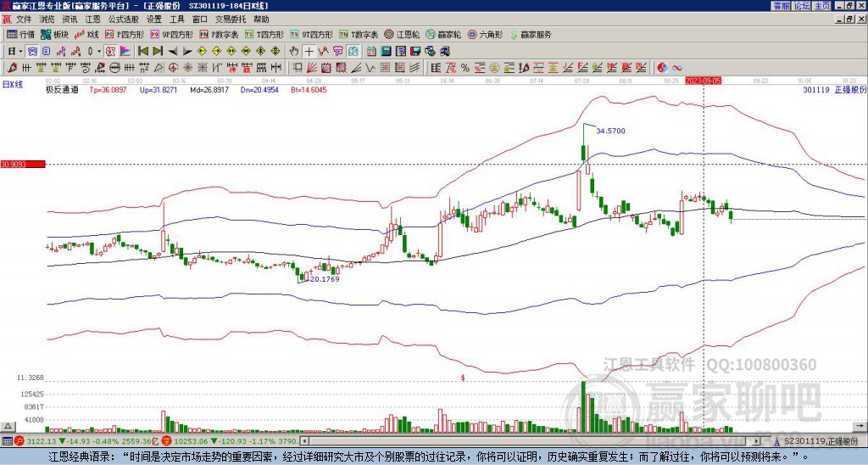The width and height of the screenshot is (868, 465).
Task: Open the 六角形 hexagon tool
Action: coord(485,34)
